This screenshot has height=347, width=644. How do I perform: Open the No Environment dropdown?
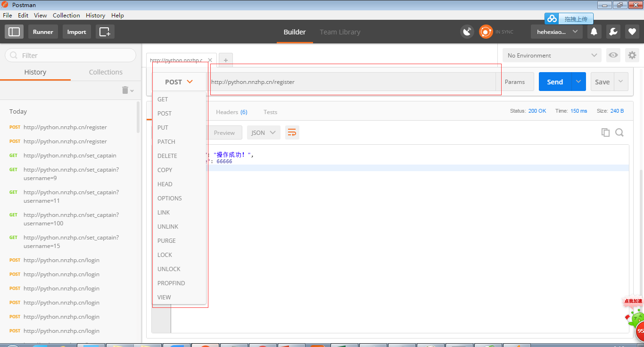(x=552, y=56)
